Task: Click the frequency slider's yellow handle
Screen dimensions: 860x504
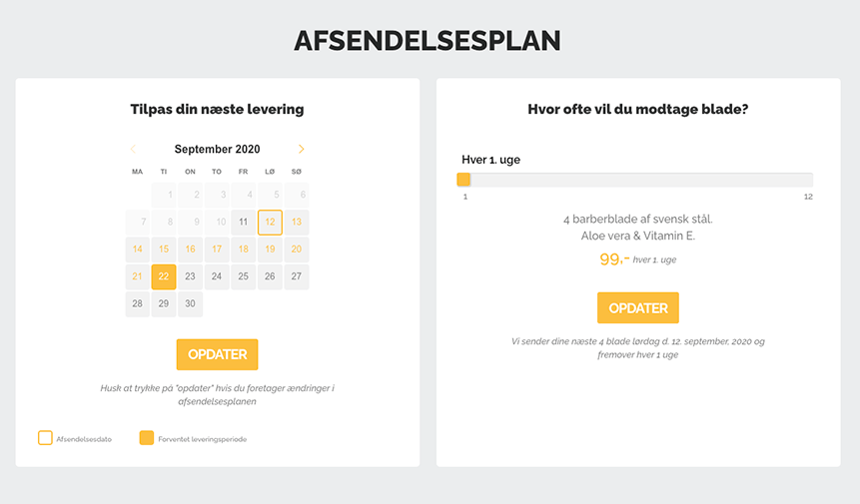Action: click(x=463, y=180)
